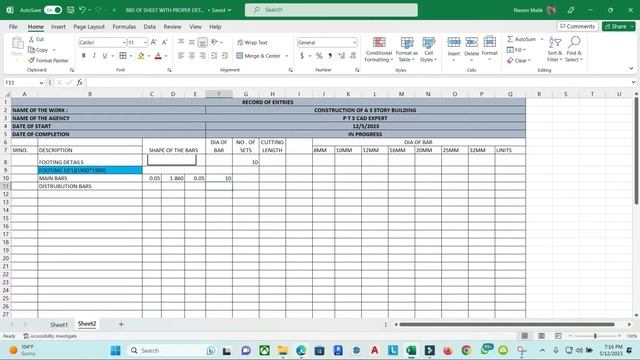Click the Cut scissors icon
The width and height of the screenshot is (640, 360).
pyautogui.click(x=31, y=39)
